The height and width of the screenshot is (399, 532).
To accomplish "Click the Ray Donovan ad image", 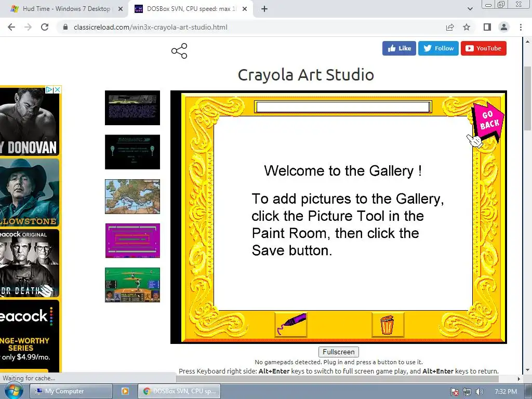I will point(30,122).
